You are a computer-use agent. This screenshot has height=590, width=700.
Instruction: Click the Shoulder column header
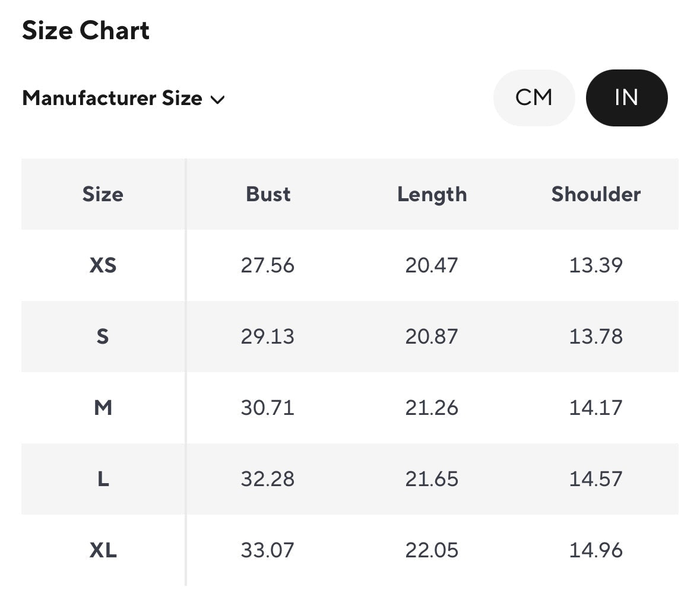[596, 195]
